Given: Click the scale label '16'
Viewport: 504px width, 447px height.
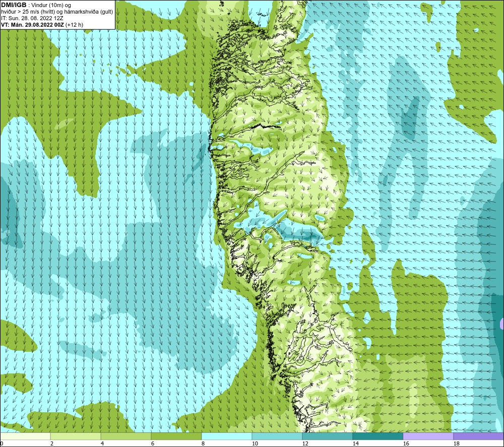Looking at the screenshot, I should tap(406, 444).
